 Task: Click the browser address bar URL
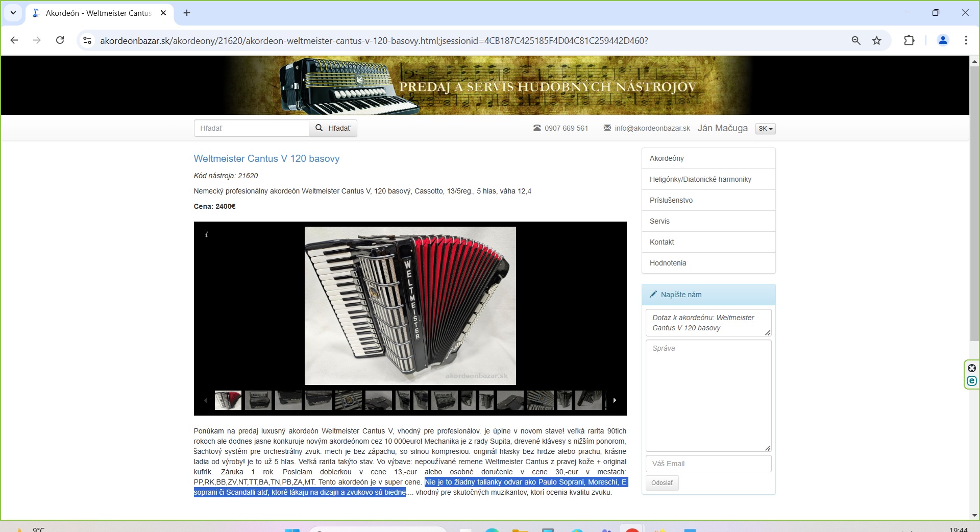[x=374, y=40]
